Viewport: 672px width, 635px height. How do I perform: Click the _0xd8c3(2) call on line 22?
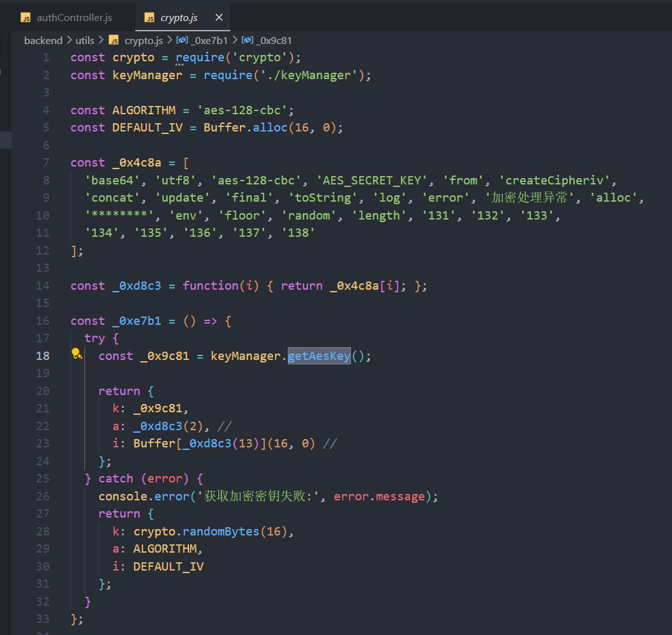tap(168, 426)
